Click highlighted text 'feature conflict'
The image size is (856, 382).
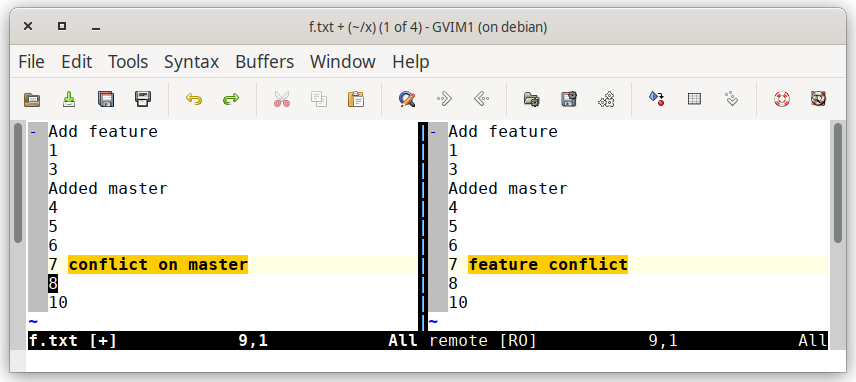[548, 265]
